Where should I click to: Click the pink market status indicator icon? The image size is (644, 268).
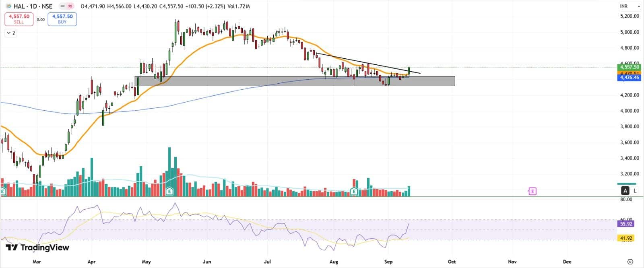(x=70, y=6)
